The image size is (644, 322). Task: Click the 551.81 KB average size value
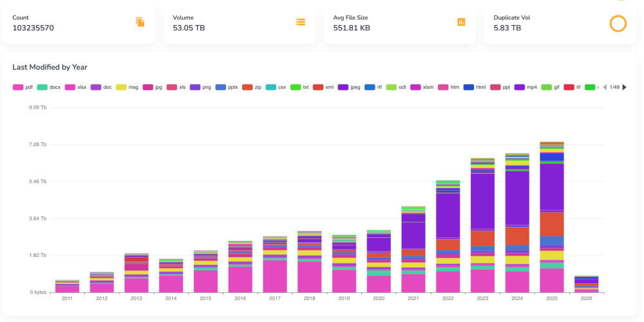pos(352,28)
